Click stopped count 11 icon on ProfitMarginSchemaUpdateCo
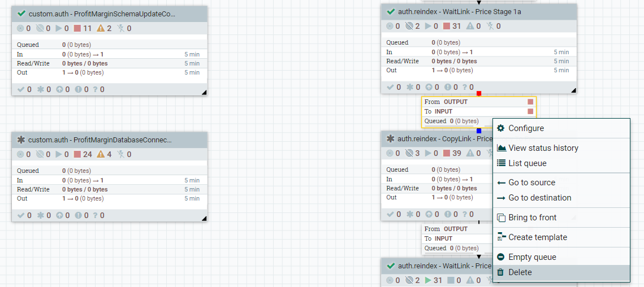Viewport: 644px width, 287px height. 77,28
